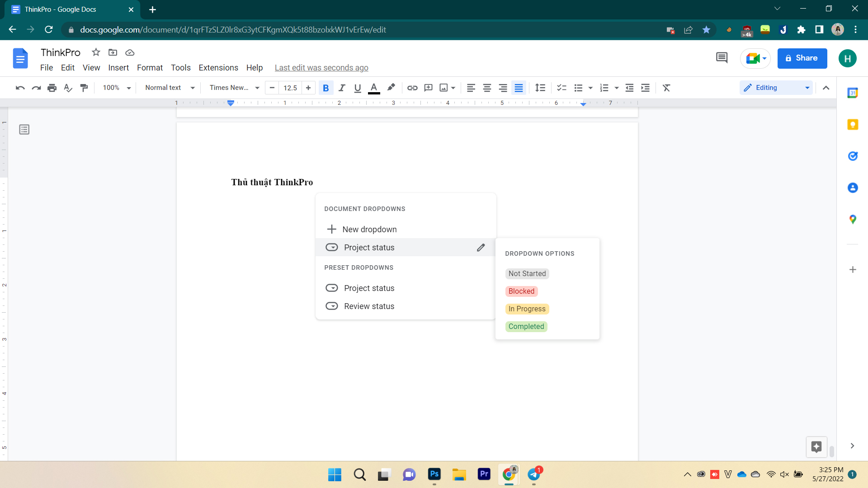Image resolution: width=868 pixels, height=488 pixels.
Task: Select the Blocked option
Action: pyautogui.click(x=521, y=291)
